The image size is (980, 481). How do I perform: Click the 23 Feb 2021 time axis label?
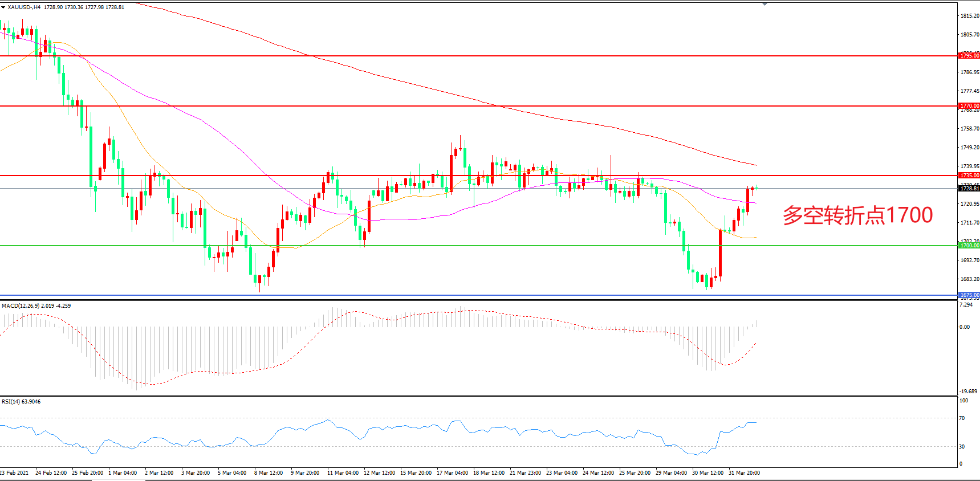[15, 473]
